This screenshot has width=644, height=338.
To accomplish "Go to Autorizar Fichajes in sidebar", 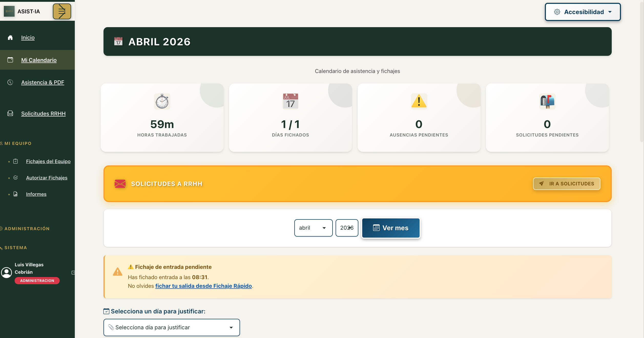I will [47, 178].
